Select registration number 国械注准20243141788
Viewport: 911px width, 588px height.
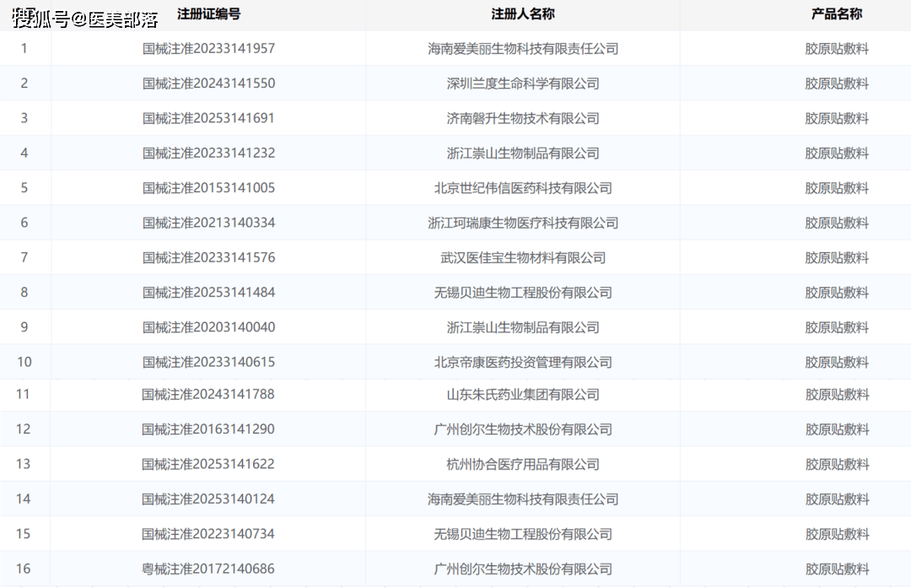tap(208, 395)
